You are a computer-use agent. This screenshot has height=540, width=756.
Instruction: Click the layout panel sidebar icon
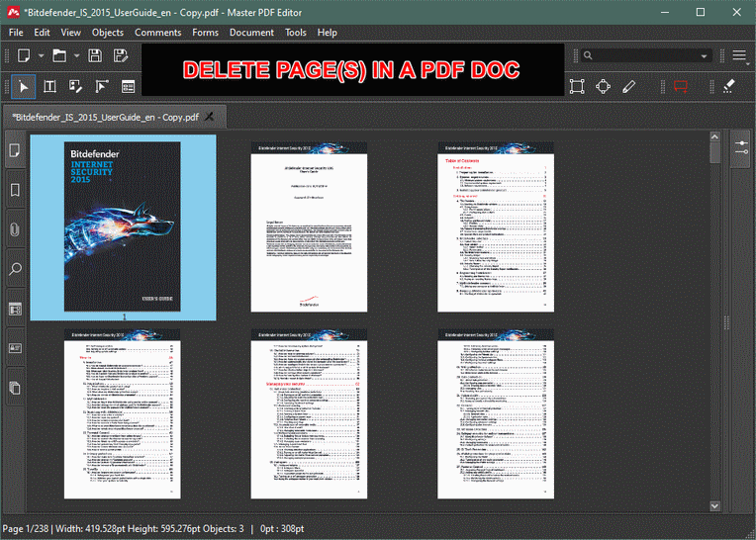click(x=15, y=309)
